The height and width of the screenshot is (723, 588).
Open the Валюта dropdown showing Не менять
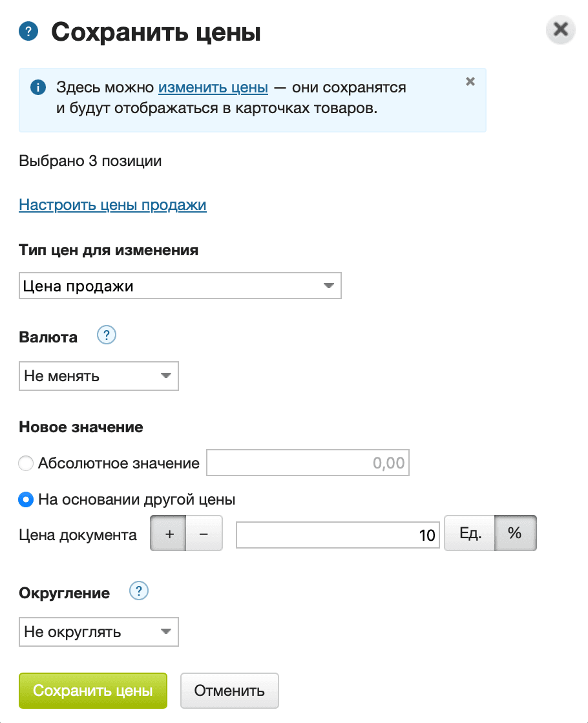tap(98, 375)
